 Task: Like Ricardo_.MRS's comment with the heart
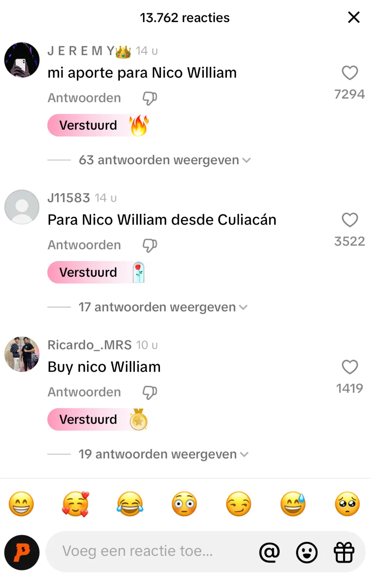350,367
